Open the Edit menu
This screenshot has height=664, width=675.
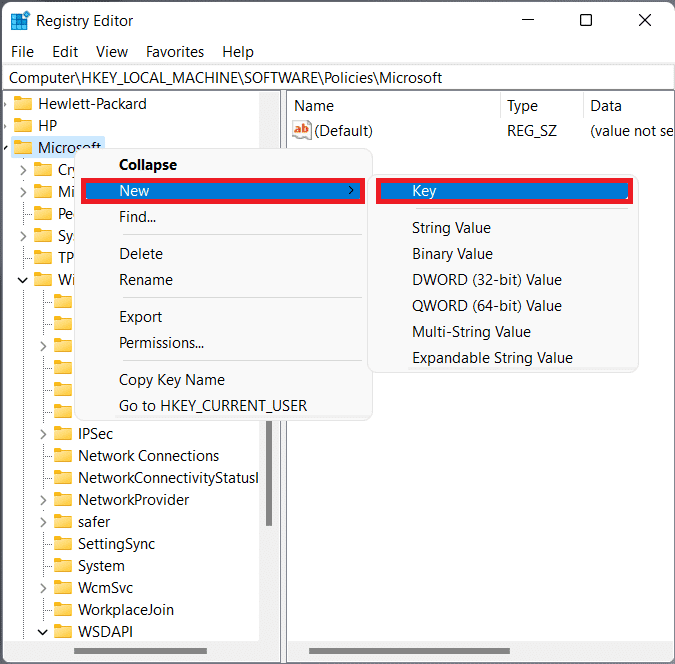[x=65, y=52]
